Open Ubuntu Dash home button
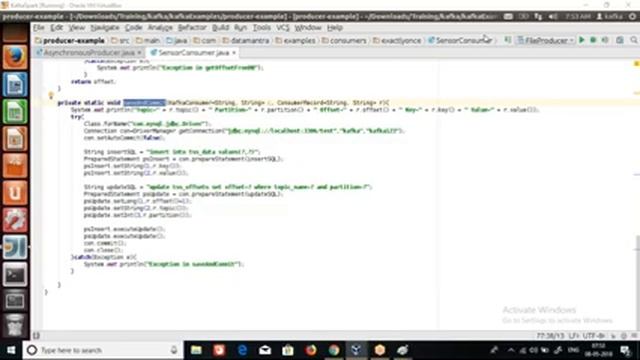This screenshot has height=360, width=640. coord(15,33)
